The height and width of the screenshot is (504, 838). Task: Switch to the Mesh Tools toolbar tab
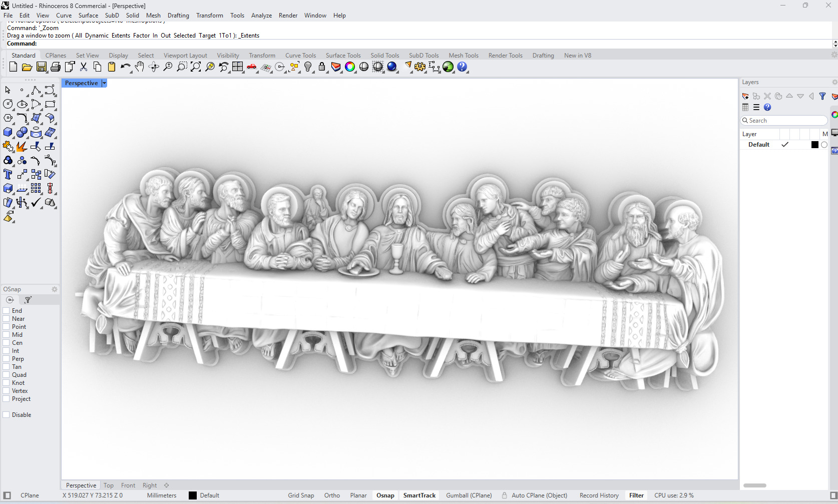[x=464, y=56]
